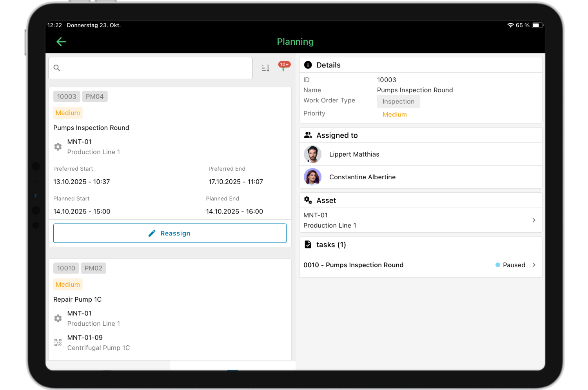Click the QR code icon beside MNT-01-09
This screenshot has width=588, height=390.
point(58,342)
